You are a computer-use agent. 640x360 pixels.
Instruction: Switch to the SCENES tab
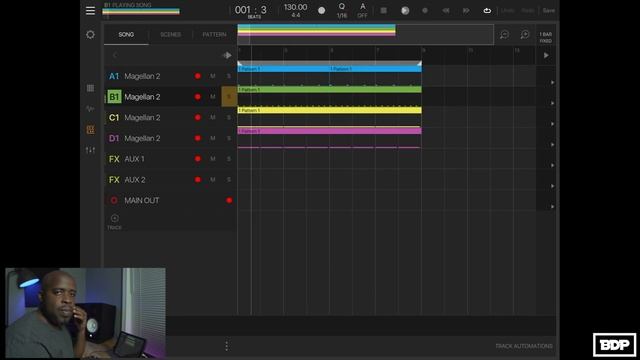171,35
